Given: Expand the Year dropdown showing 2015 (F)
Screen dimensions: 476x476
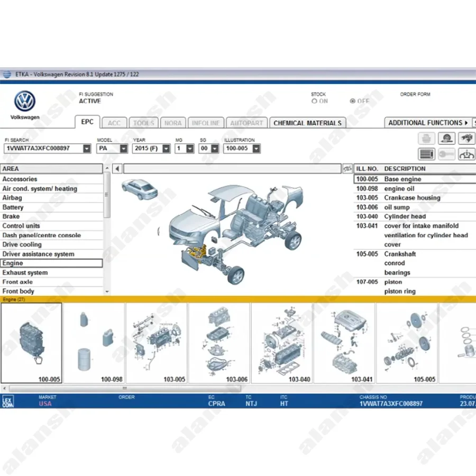Looking at the screenshot, I should 166,149.
